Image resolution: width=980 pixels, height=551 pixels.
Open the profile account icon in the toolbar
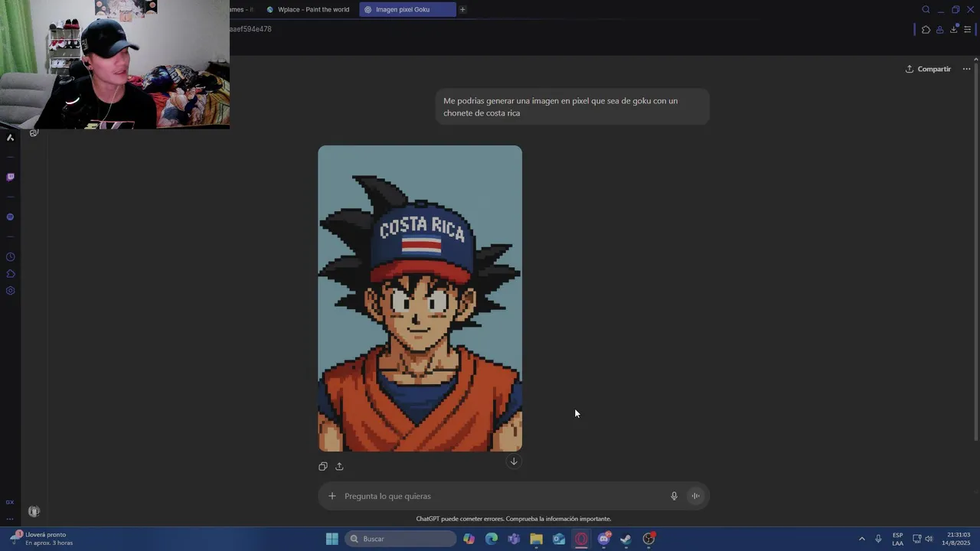[939, 30]
